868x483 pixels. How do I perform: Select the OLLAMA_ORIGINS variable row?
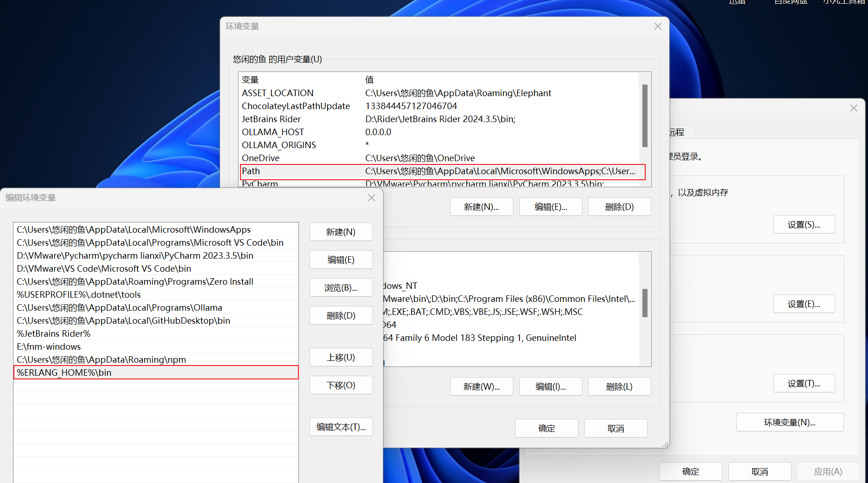click(x=439, y=145)
